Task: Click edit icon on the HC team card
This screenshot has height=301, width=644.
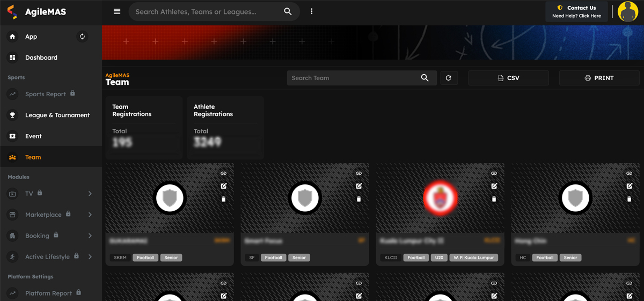Action: [x=630, y=186]
